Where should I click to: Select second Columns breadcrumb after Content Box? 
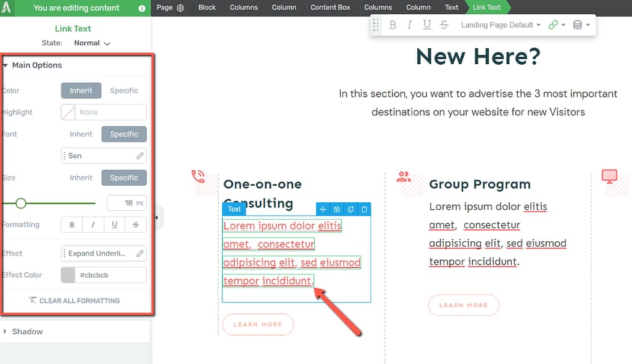(378, 7)
